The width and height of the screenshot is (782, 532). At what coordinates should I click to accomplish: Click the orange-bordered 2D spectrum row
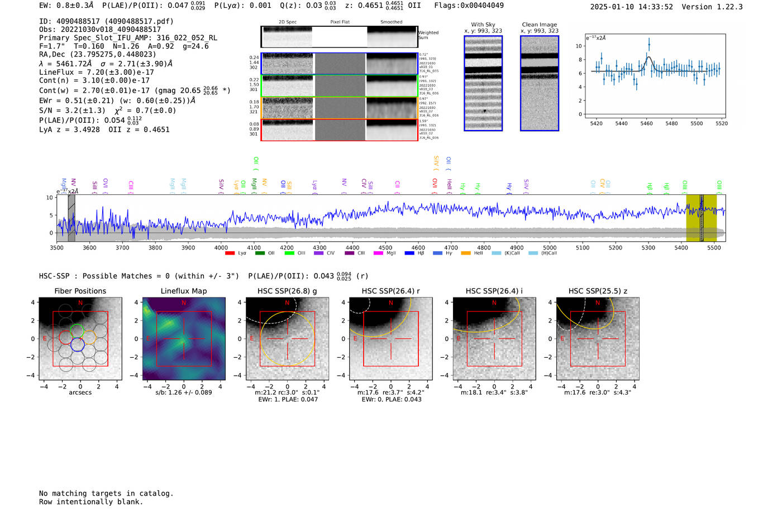340,108
